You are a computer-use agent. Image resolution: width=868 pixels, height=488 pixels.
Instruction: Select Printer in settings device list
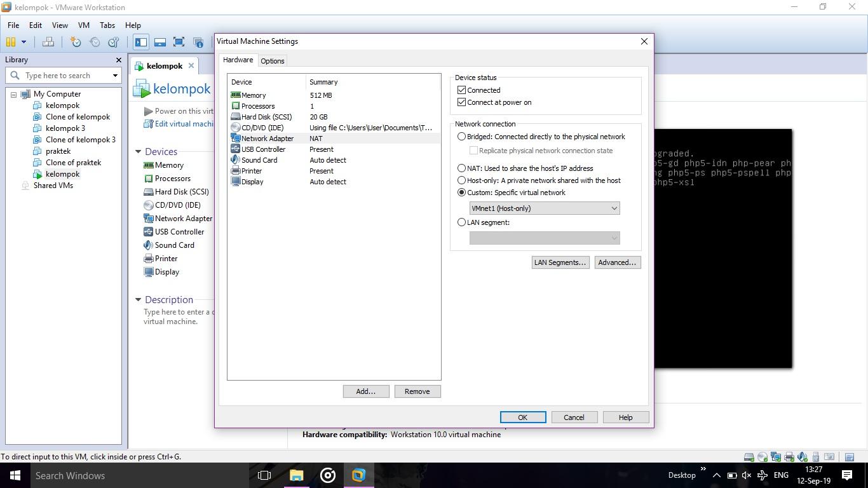tap(334, 171)
